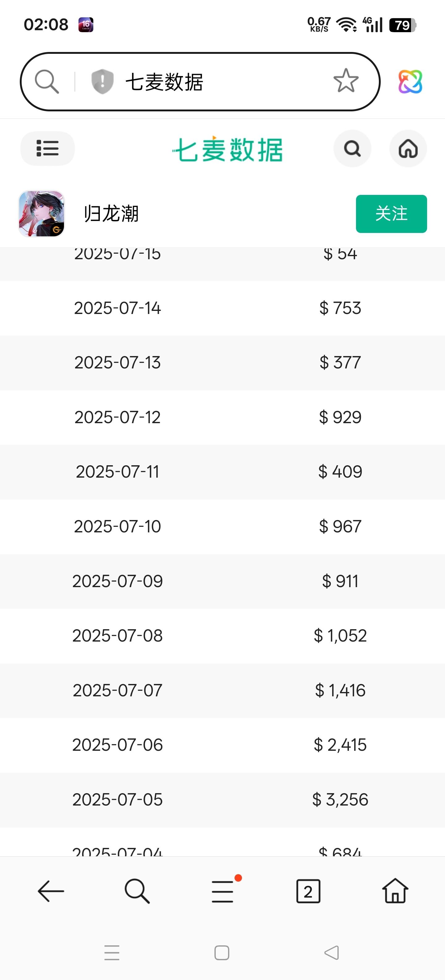Image resolution: width=445 pixels, height=980 pixels.
Task: Open browser menu with red dot
Action: point(223,891)
